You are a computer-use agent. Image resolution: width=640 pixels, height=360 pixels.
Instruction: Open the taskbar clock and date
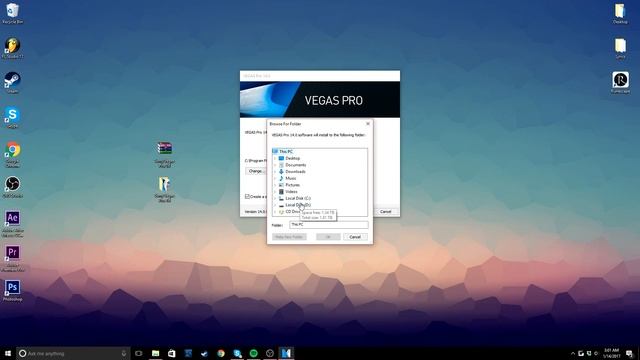pos(611,353)
